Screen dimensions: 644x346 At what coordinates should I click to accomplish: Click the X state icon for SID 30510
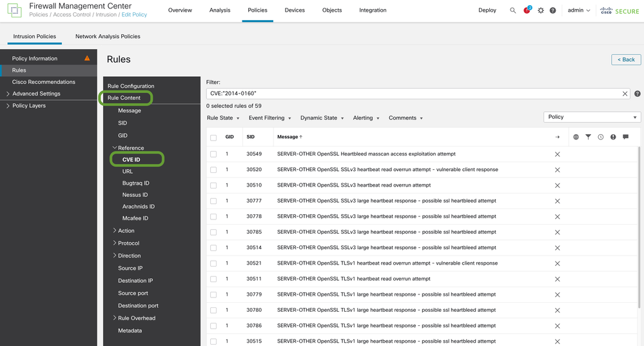point(558,185)
